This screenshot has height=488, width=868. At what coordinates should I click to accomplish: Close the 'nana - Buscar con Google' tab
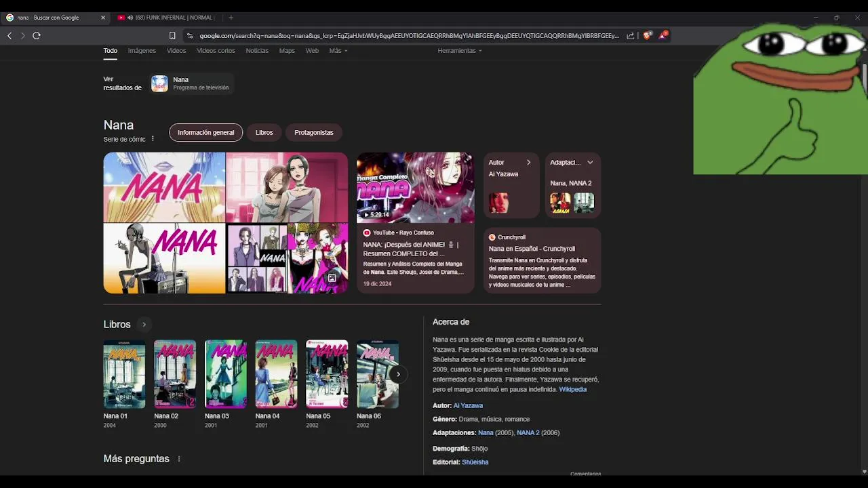(103, 18)
